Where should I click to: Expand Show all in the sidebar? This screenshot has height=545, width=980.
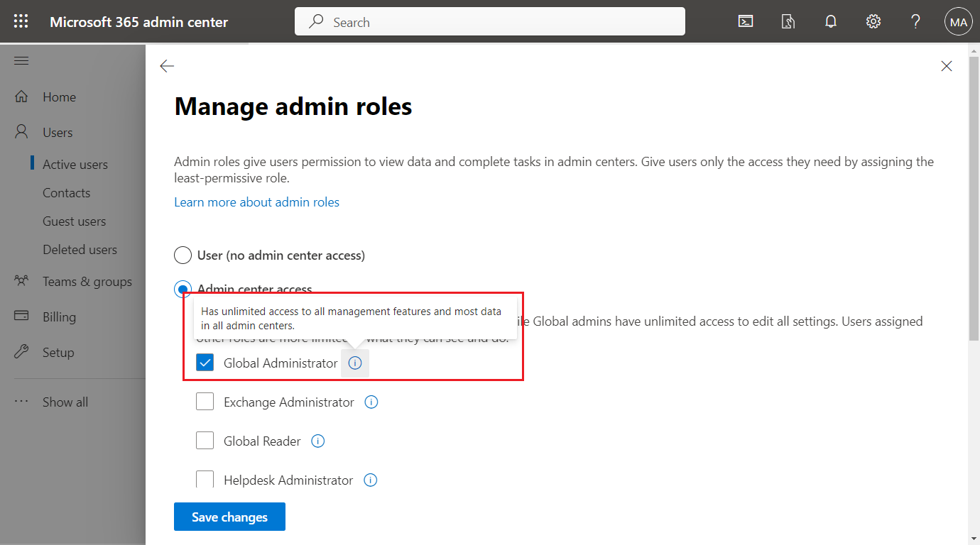coord(65,402)
